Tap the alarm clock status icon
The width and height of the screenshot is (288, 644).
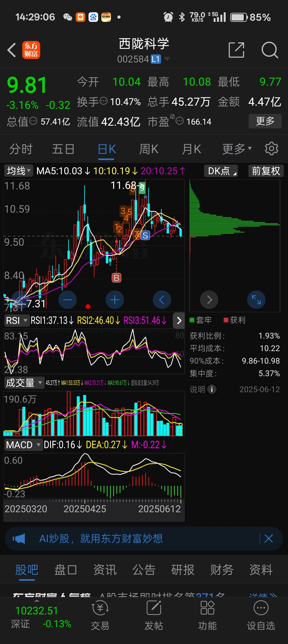pyautogui.click(x=168, y=17)
